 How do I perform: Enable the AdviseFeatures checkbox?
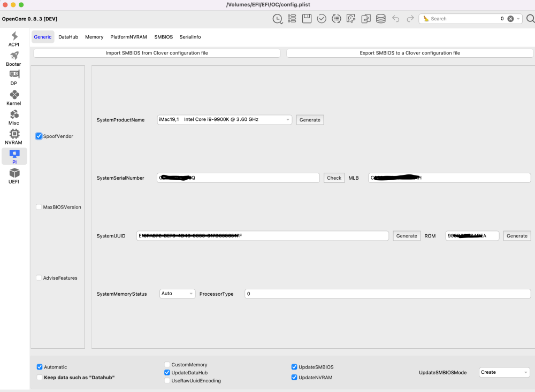click(39, 278)
